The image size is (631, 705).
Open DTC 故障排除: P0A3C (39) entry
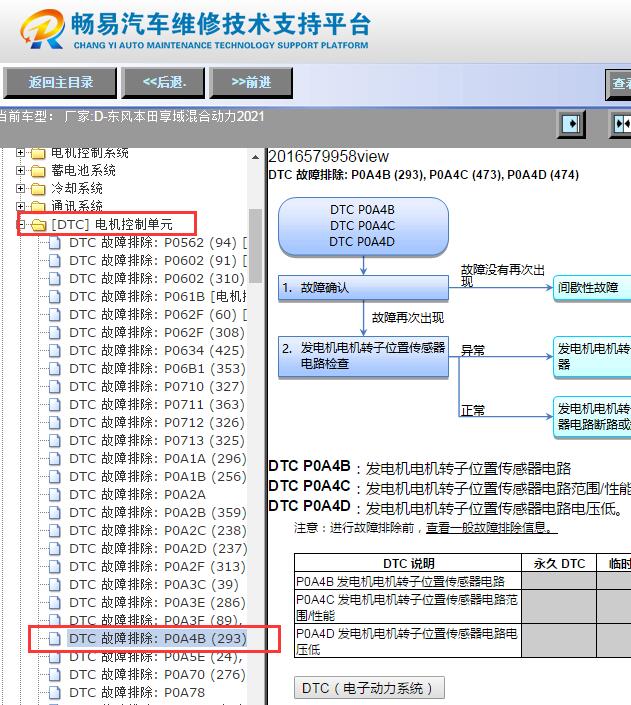(153, 585)
